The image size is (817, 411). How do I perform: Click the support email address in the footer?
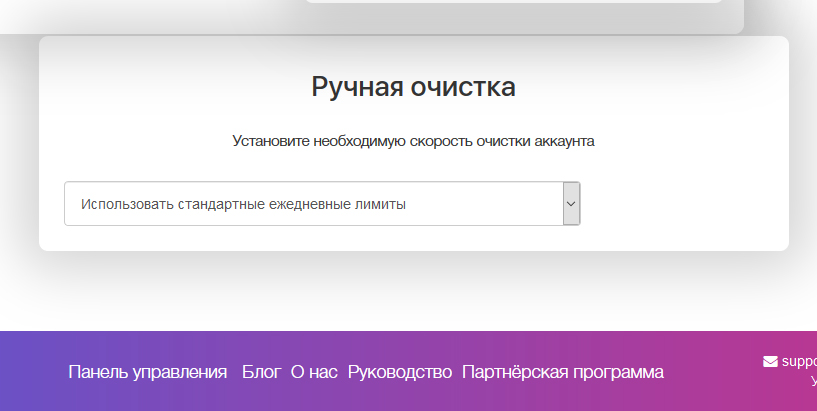pos(799,361)
